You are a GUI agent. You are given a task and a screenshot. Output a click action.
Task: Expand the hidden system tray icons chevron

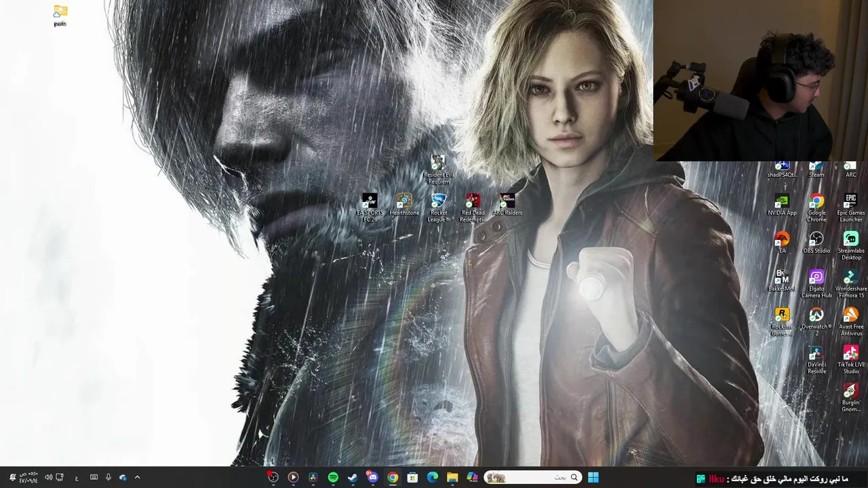pyautogui.click(x=138, y=477)
